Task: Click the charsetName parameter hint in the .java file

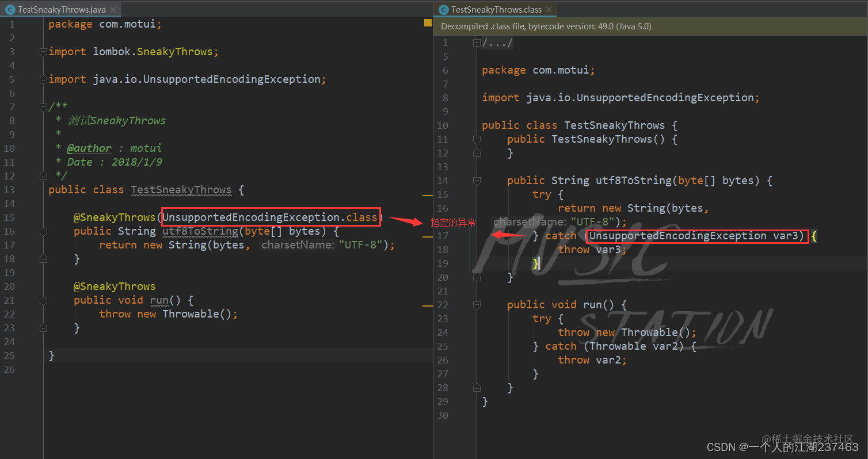Action: [298, 245]
